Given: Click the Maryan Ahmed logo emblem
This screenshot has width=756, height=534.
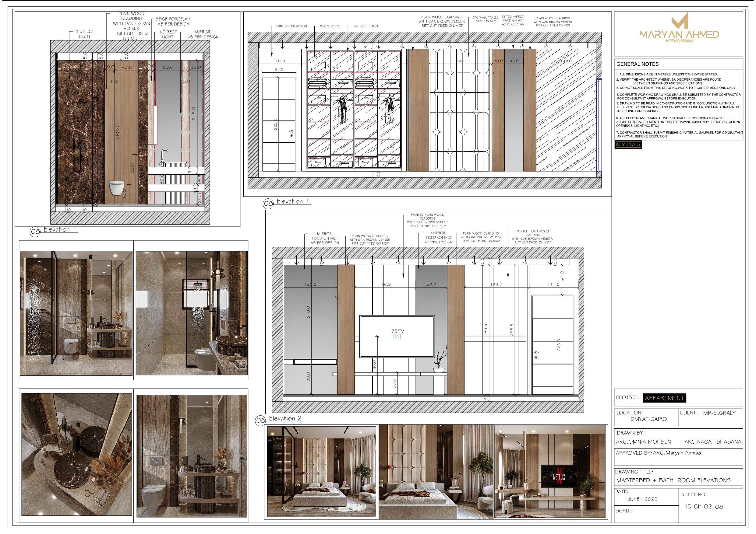Looking at the screenshot, I should pos(680,21).
